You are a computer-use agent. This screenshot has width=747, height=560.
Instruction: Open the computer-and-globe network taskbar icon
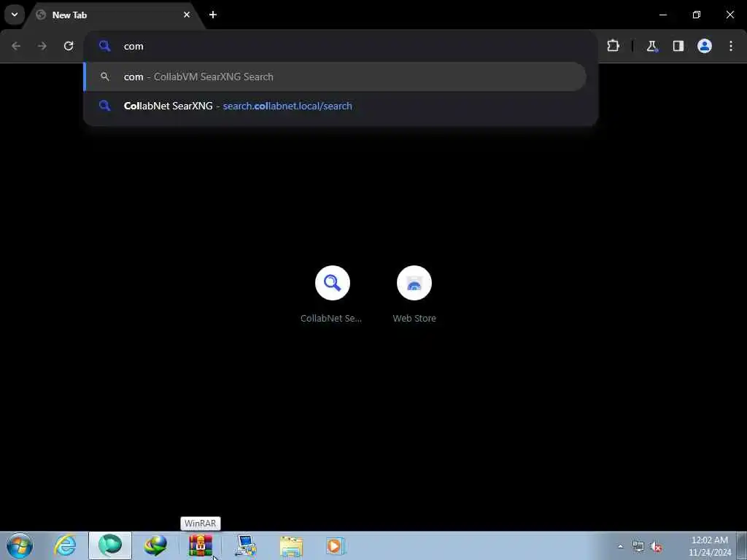245,545
